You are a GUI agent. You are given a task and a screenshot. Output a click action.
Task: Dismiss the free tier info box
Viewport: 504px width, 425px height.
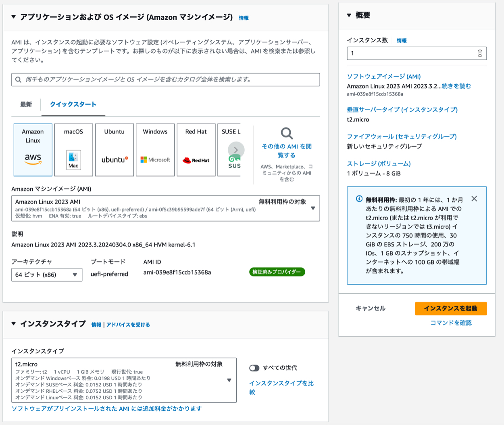point(474,199)
